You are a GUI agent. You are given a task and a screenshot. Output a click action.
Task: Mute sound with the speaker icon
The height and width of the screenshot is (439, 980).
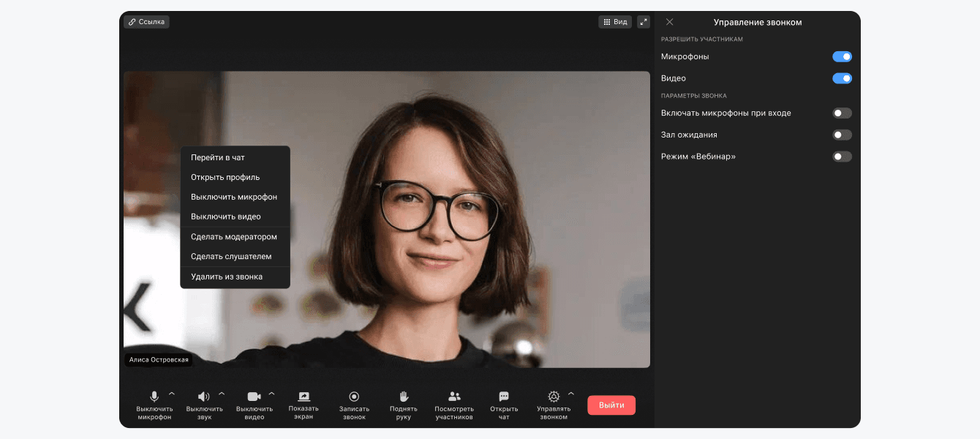[x=204, y=397]
